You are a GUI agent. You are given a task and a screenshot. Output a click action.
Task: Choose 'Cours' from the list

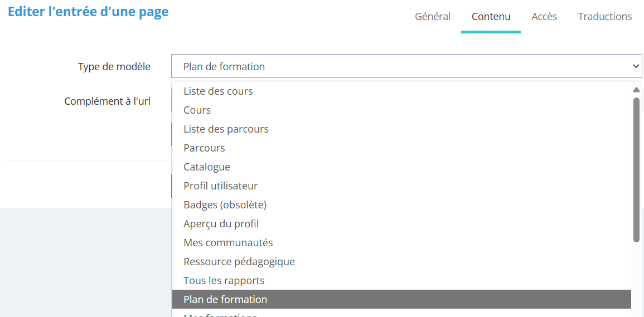[x=197, y=110]
